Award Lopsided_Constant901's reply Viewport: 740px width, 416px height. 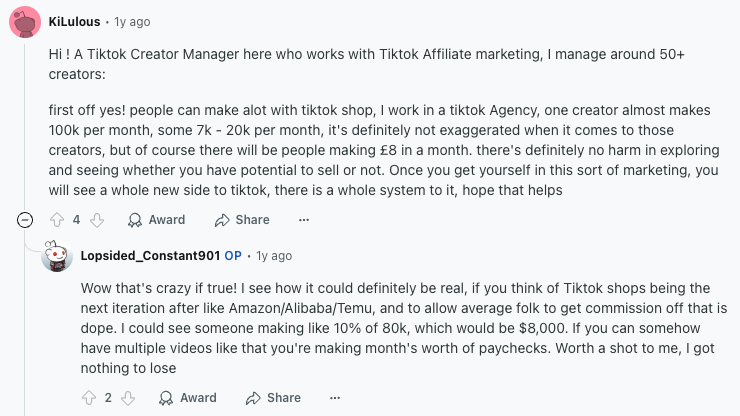pos(188,397)
